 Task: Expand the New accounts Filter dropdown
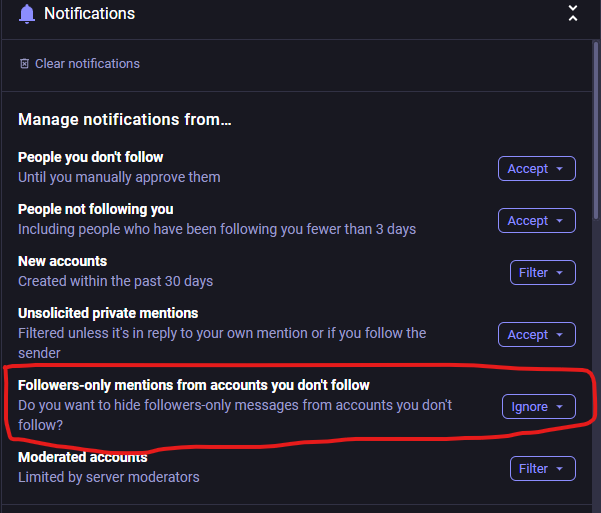542,273
